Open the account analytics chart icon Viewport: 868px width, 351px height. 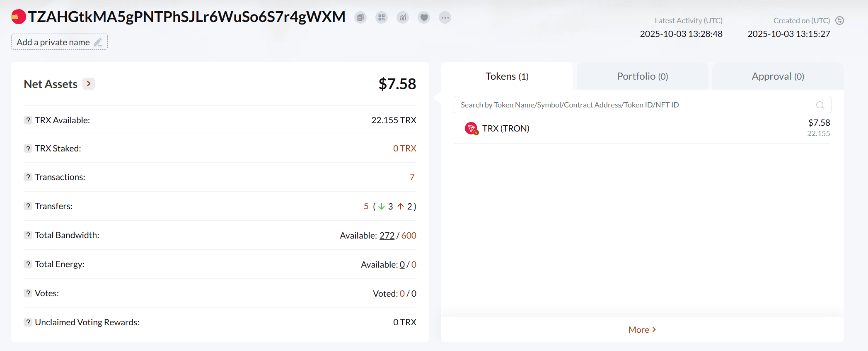tap(403, 17)
